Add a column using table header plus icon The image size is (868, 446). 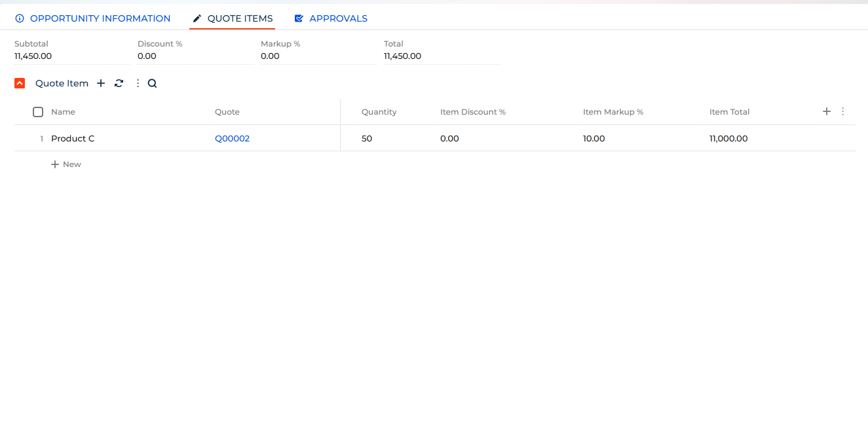(x=827, y=111)
